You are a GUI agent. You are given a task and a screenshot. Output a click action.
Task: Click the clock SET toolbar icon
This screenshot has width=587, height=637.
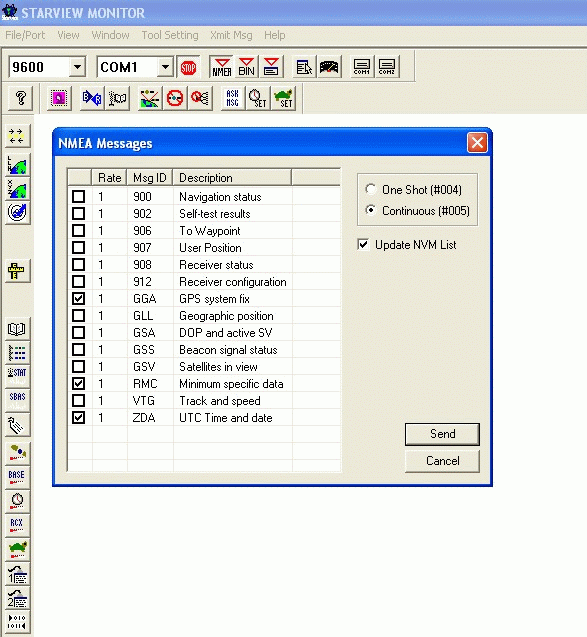tap(258, 98)
